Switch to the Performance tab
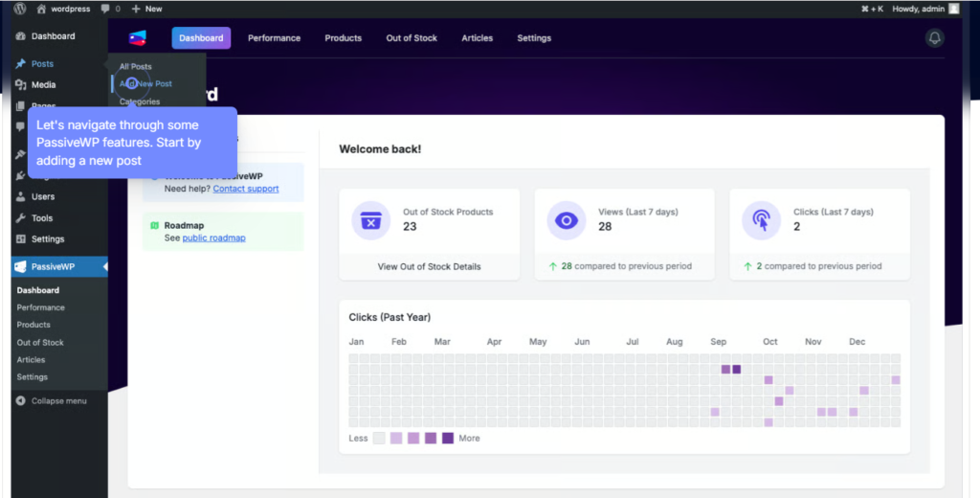 click(274, 38)
